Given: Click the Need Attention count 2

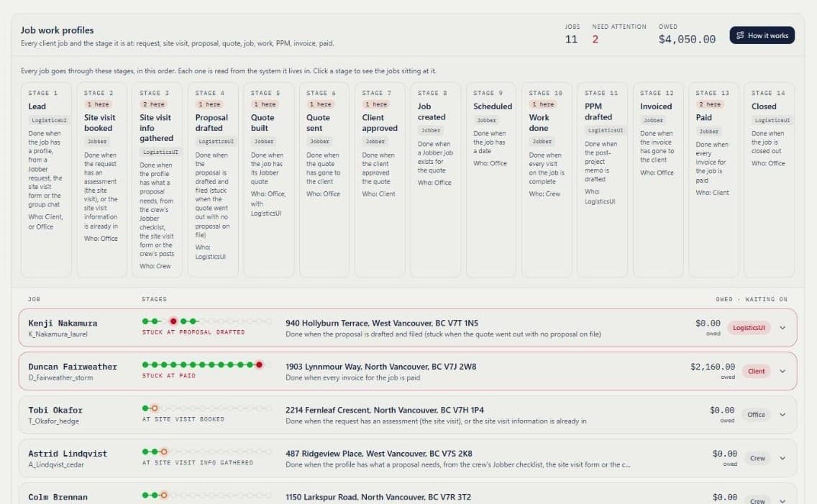Looking at the screenshot, I should (x=595, y=39).
